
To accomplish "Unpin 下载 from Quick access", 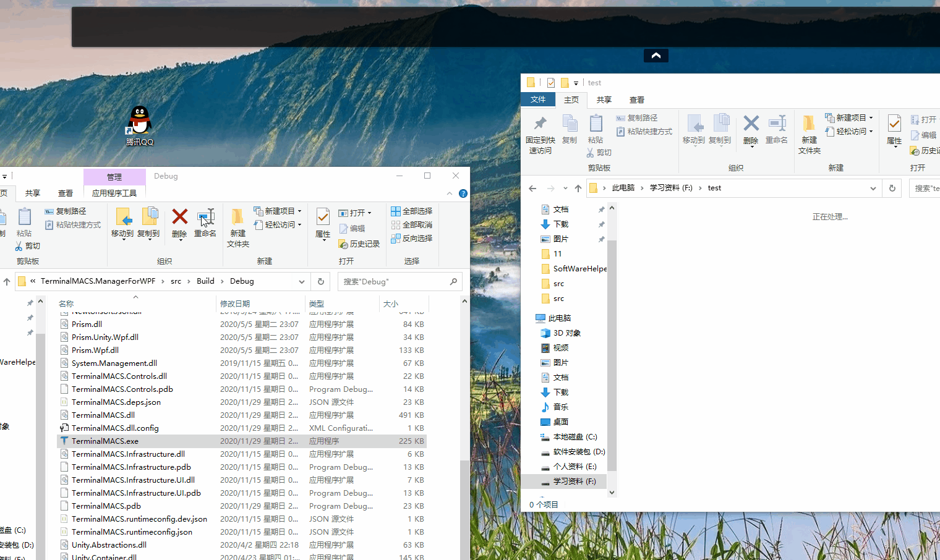I will coord(600,224).
